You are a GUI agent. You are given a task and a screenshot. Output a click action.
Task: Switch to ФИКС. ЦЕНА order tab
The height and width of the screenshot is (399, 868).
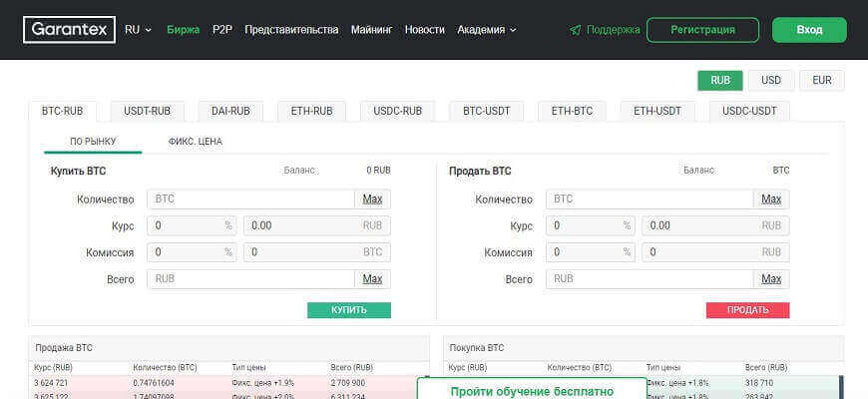tap(196, 142)
